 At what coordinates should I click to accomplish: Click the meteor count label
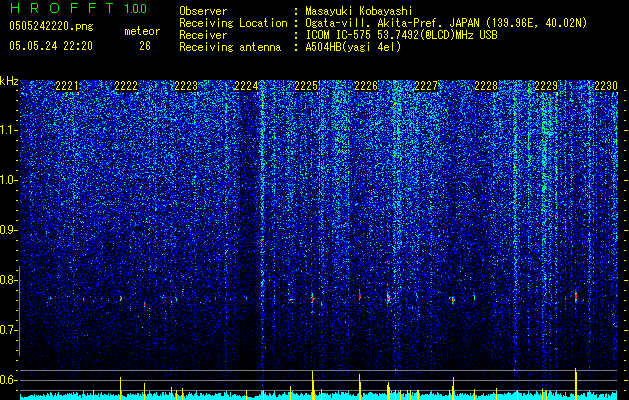coord(142,31)
